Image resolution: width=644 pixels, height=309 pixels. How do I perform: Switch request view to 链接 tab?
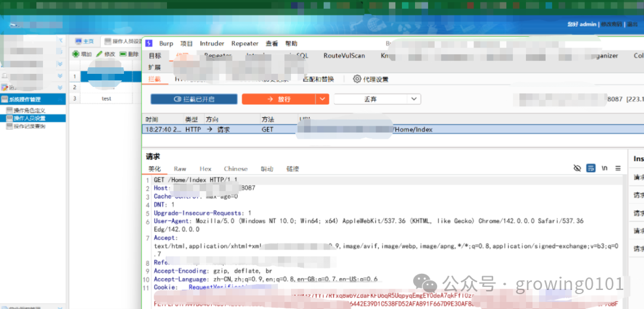click(293, 169)
